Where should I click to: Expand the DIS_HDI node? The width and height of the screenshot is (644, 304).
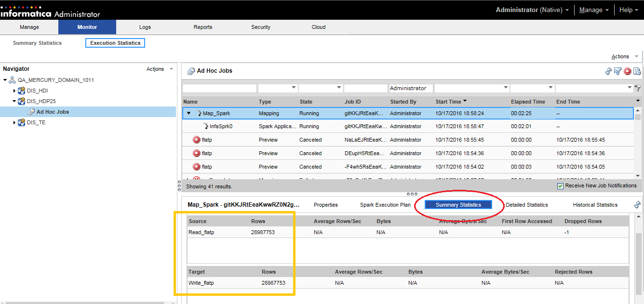pyautogui.click(x=14, y=91)
